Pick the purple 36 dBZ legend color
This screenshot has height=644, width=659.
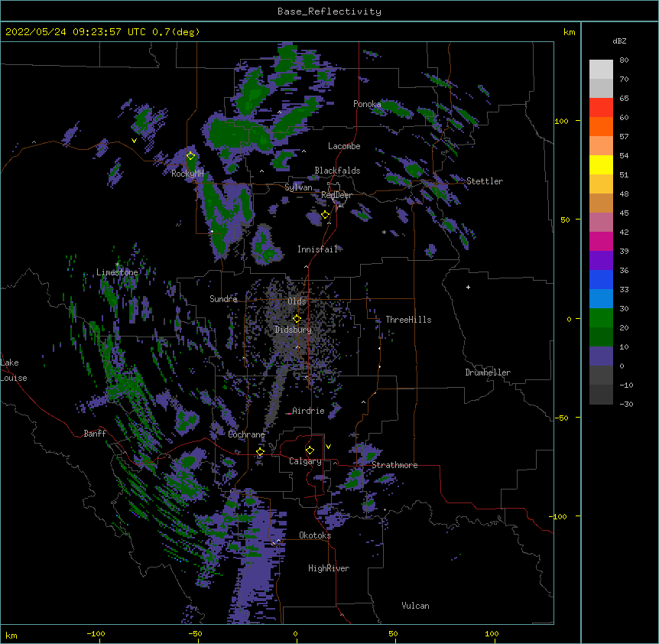click(x=601, y=260)
